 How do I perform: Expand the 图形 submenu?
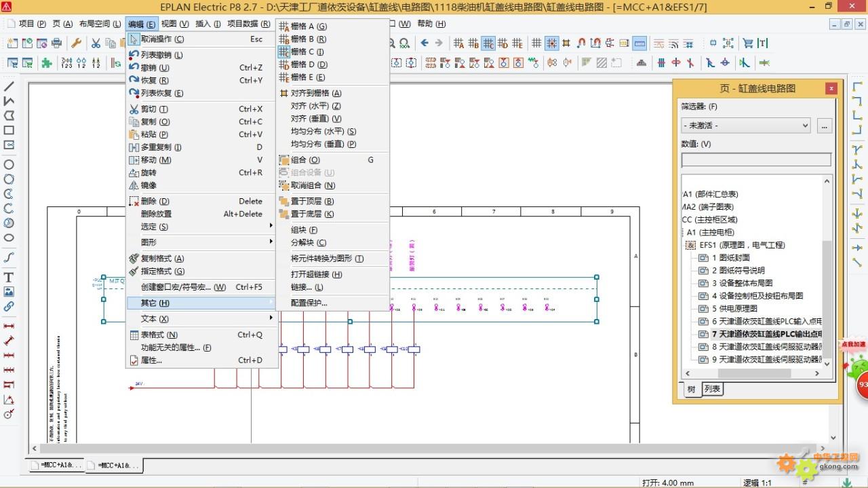202,242
